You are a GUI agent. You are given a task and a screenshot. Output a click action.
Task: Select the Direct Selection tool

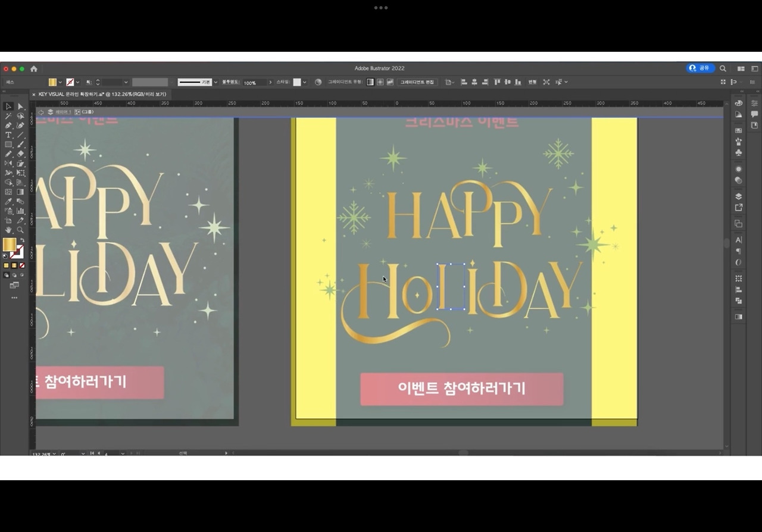(x=20, y=107)
